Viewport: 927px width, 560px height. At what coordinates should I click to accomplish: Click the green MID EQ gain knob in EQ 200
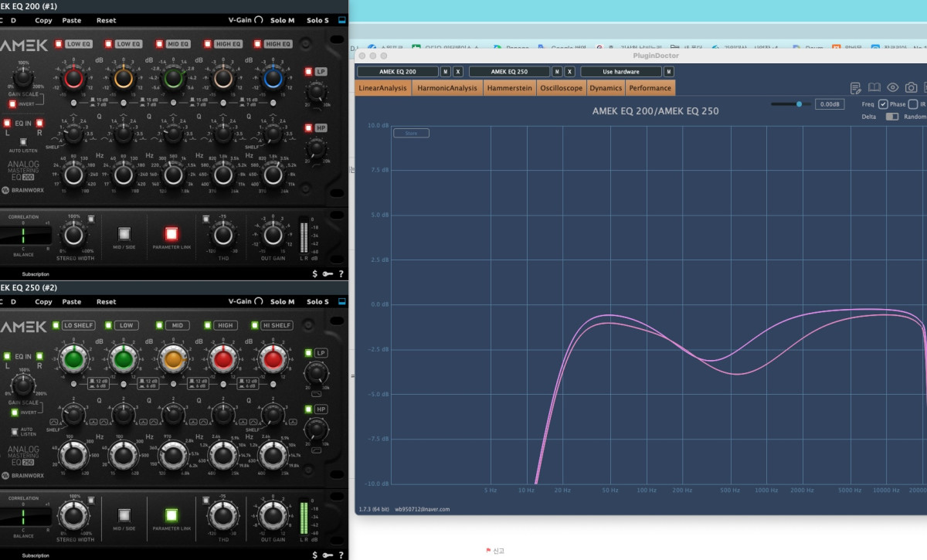(174, 77)
